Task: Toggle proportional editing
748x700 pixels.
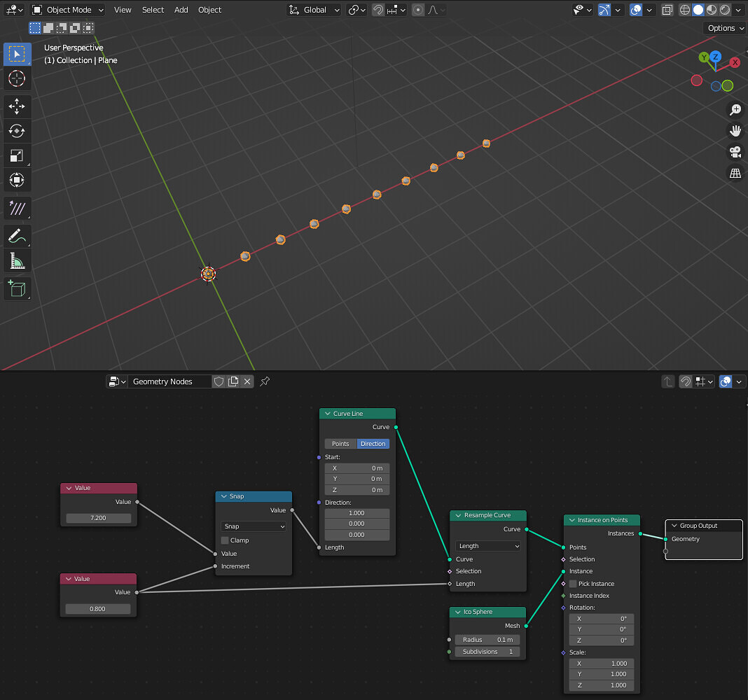Action: click(418, 10)
